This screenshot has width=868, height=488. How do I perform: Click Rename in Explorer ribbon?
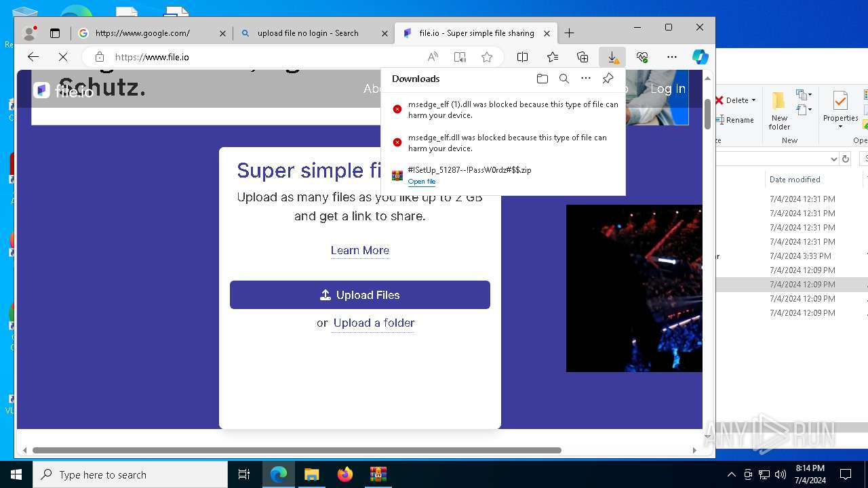click(734, 120)
